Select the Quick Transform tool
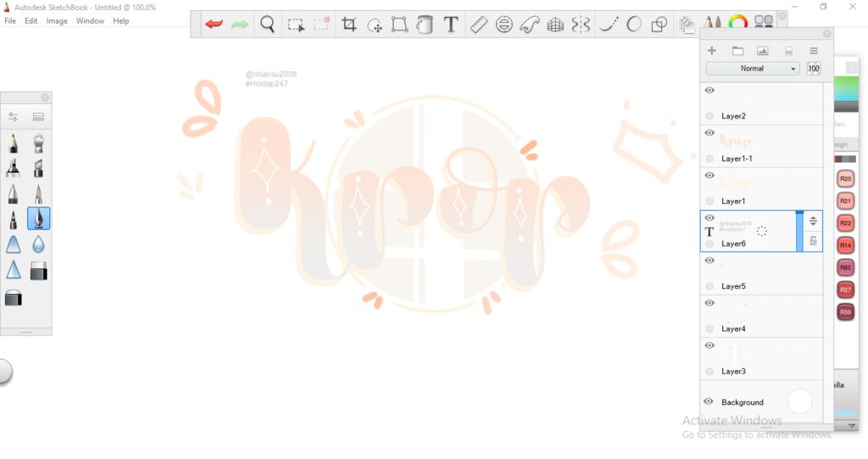The width and height of the screenshot is (868, 459). click(x=375, y=25)
